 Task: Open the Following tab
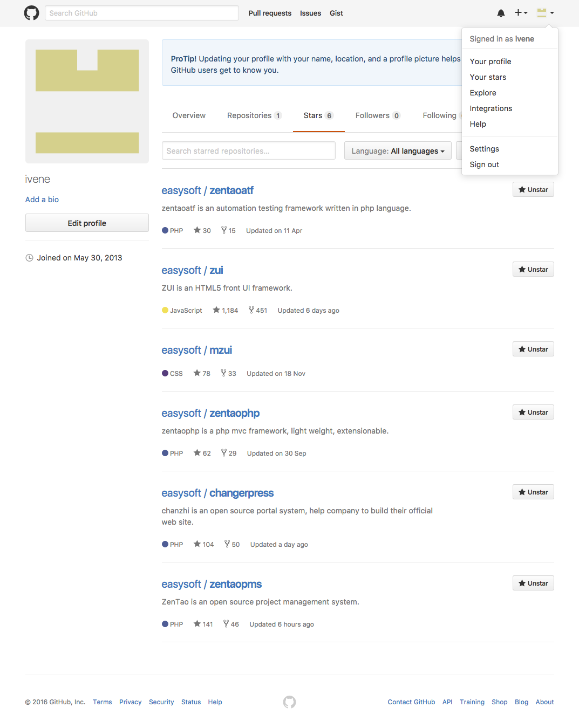(x=440, y=115)
